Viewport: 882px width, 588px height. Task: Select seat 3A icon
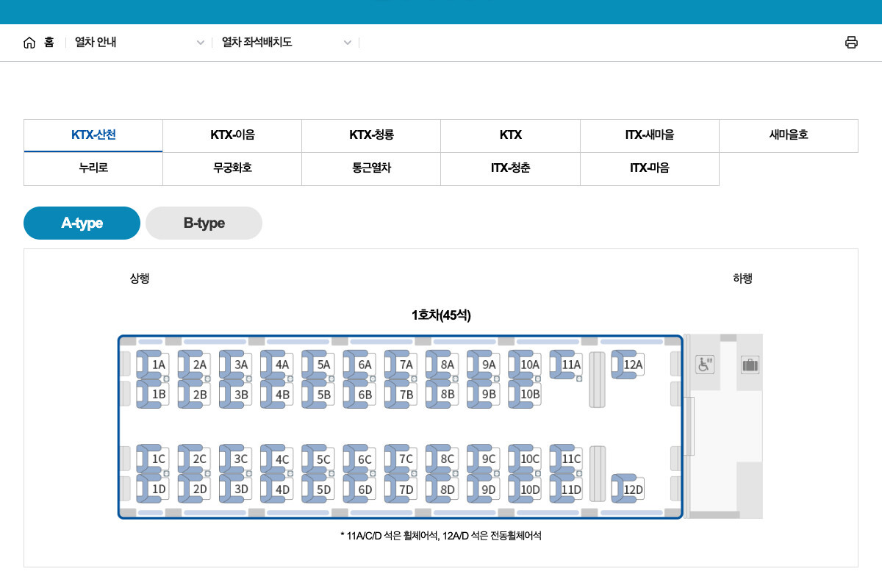[235, 364]
